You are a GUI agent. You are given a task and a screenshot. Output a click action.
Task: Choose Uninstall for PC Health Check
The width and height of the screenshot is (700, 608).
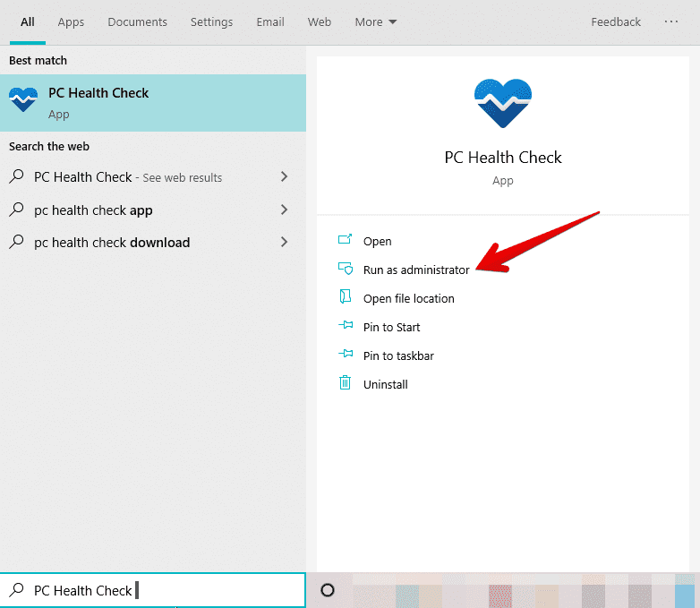386,384
